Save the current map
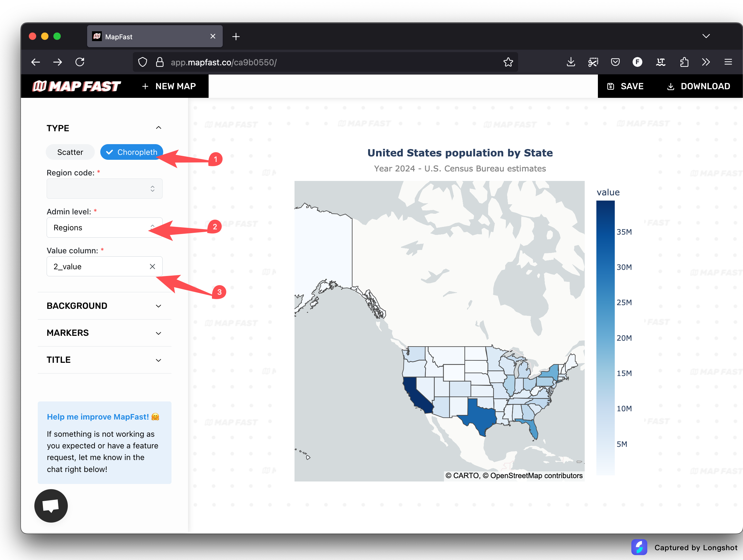 tap(625, 86)
